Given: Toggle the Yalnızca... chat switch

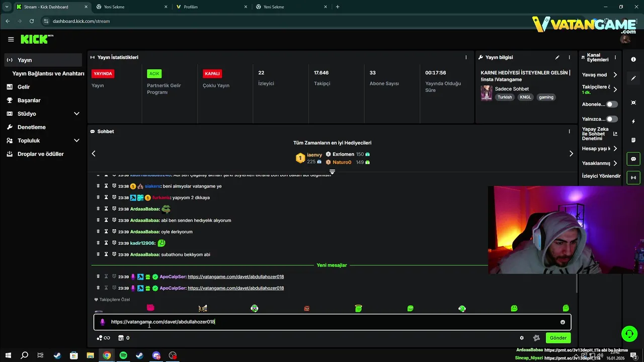Looking at the screenshot, I should (x=612, y=119).
